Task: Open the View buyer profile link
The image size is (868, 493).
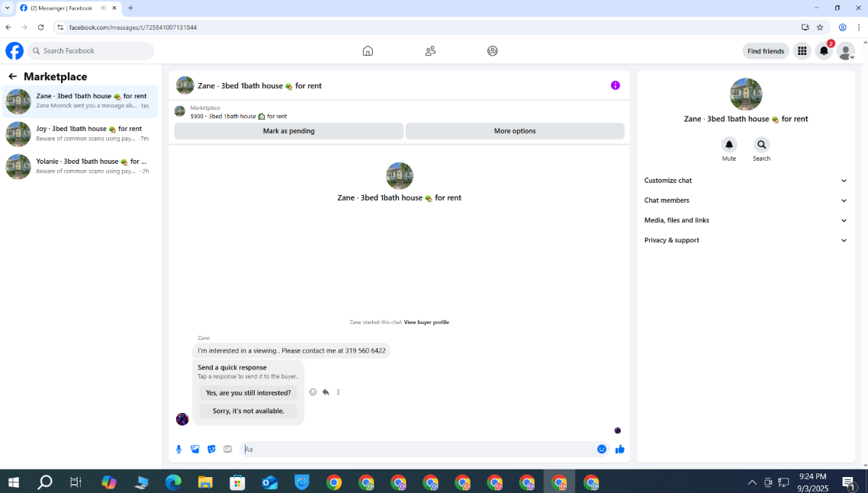Action: tap(426, 322)
